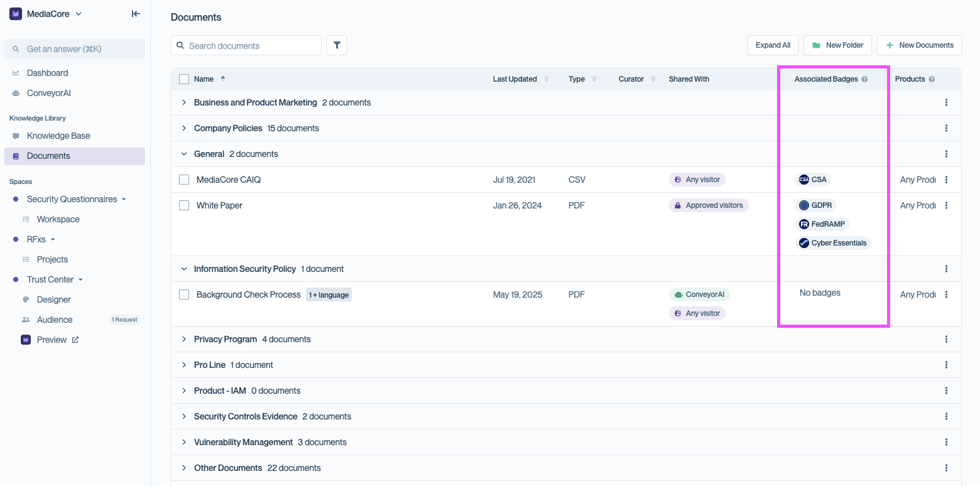Select the Background Check Process checkbox

point(183,294)
